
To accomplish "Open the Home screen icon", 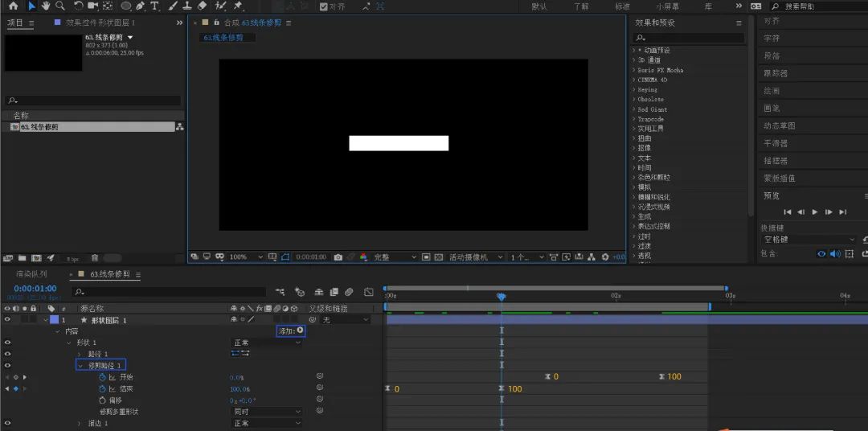I will coord(14,6).
